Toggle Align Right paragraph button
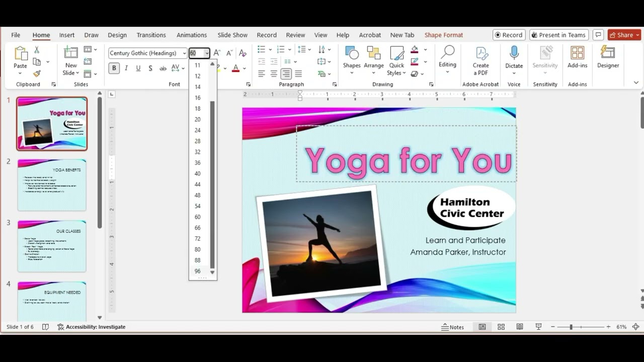644x362 pixels. (286, 74)
